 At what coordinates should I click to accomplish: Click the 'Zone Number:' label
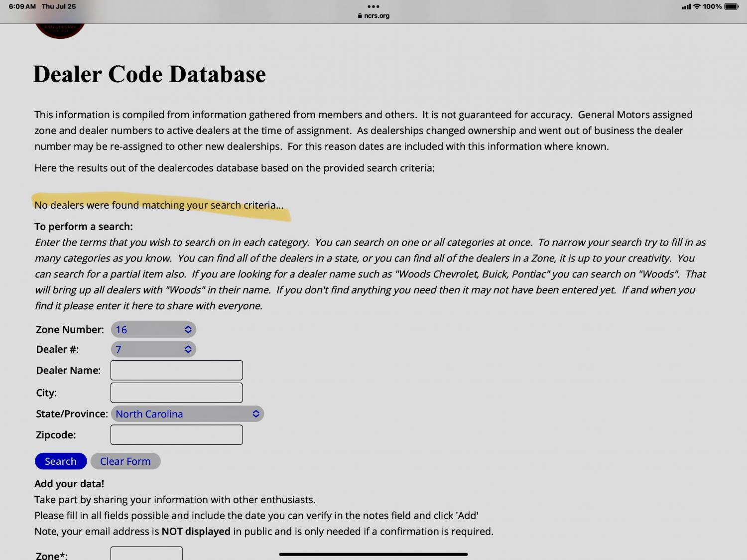(70, 329)
